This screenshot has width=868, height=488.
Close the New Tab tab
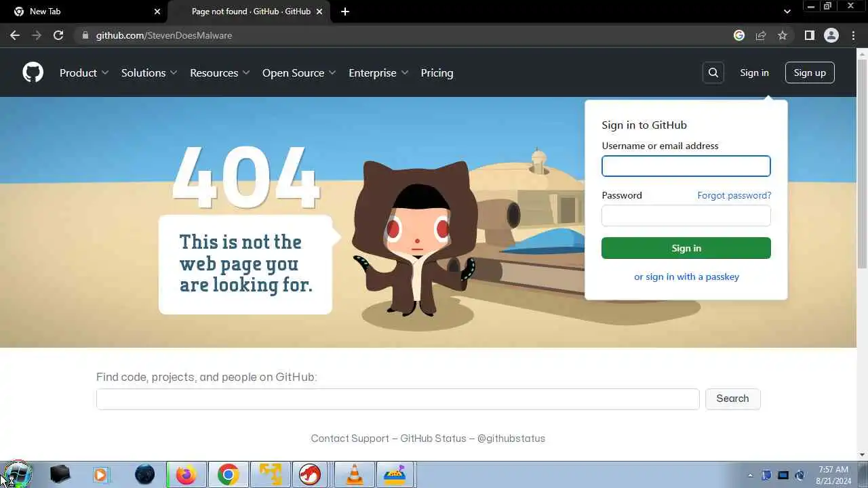157,12
